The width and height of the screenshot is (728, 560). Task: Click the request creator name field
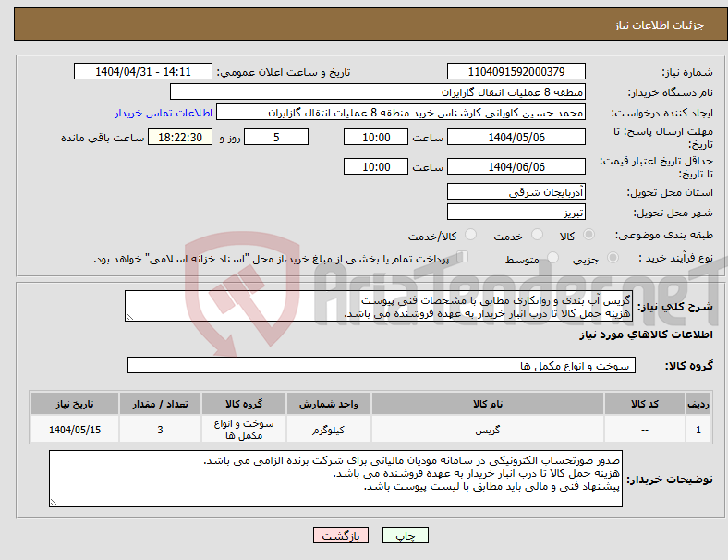coord(401,113)
